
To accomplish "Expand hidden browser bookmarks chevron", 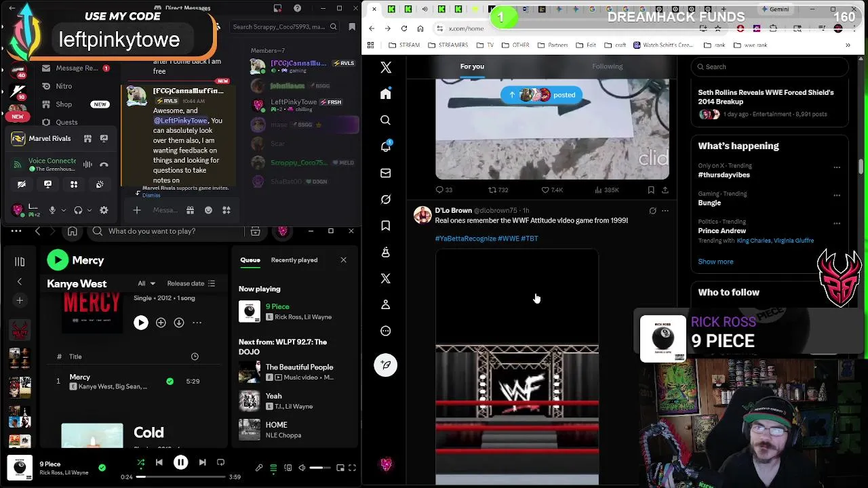I will (x=848, y=45).
